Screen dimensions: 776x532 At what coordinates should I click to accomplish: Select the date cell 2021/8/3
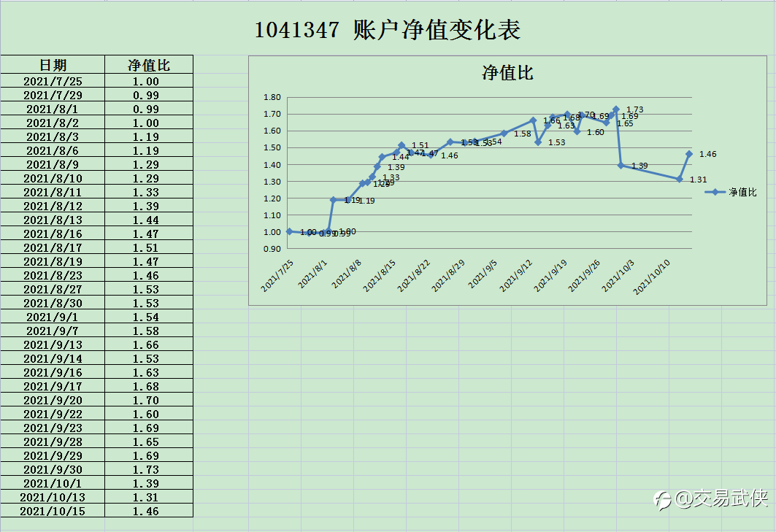point(53,136)
